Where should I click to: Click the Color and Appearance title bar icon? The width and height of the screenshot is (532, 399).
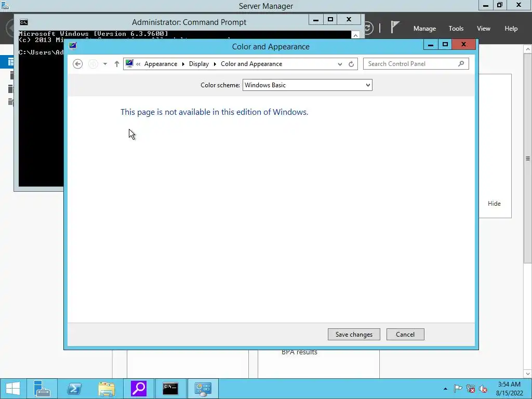(x=73, y=46)
